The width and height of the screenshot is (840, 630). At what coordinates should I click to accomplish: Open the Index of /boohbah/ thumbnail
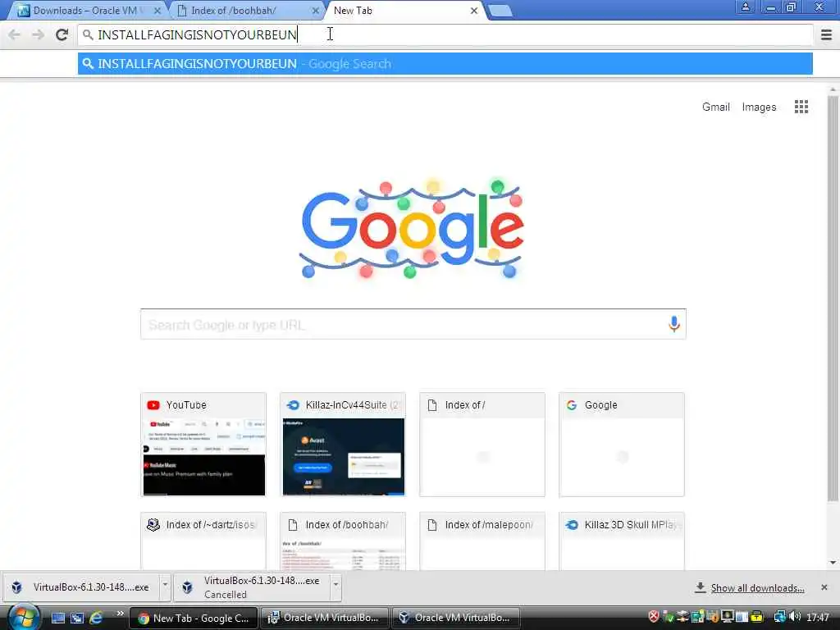coord(343,541)
